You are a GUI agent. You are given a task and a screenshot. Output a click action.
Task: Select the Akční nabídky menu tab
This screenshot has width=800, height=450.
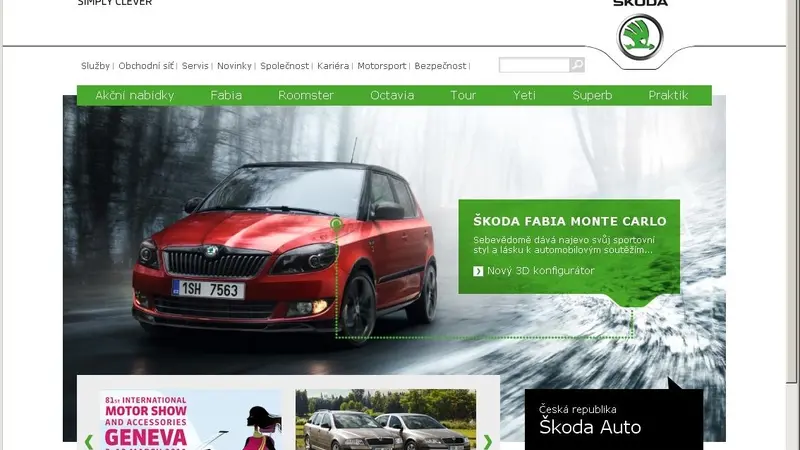135,95
